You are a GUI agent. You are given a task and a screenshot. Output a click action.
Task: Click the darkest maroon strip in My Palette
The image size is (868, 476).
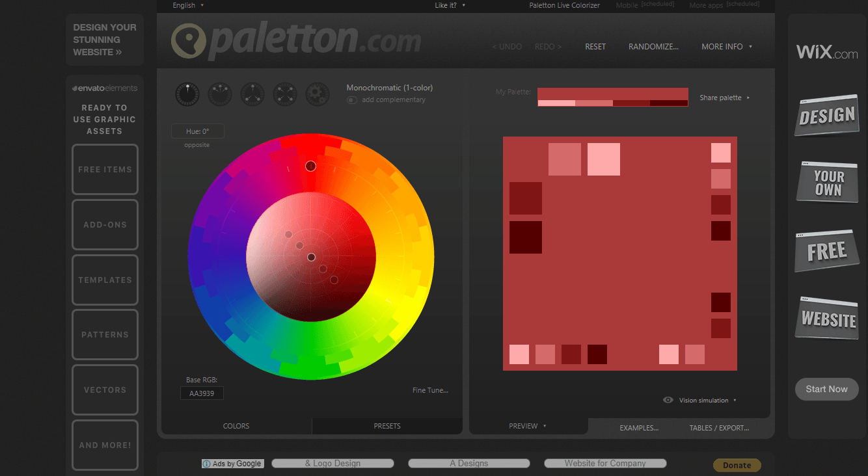click(670, 103)
